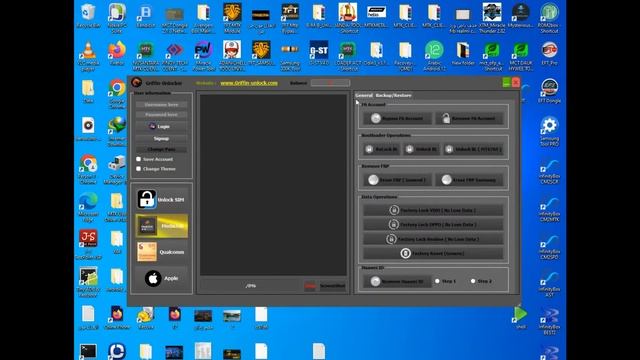Click Remove Mi Account button
This screenshot has height=360, width=640.
(x=469, y=118)
